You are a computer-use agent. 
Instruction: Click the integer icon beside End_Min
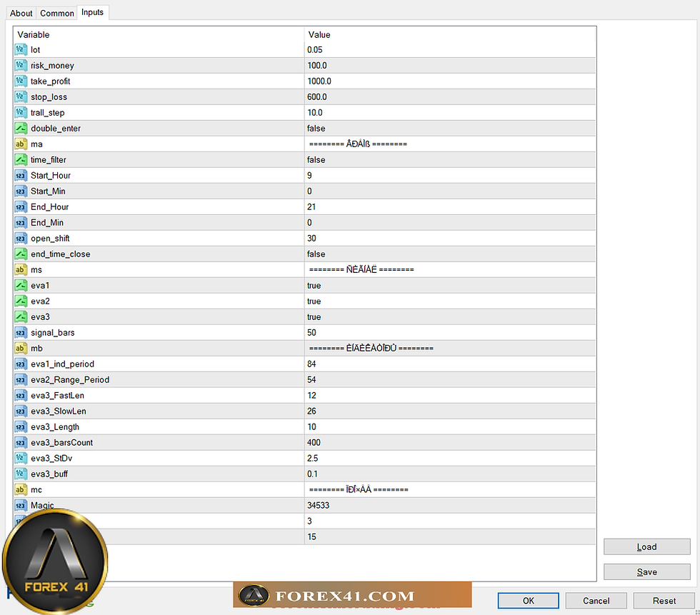(x=21, y=222)
